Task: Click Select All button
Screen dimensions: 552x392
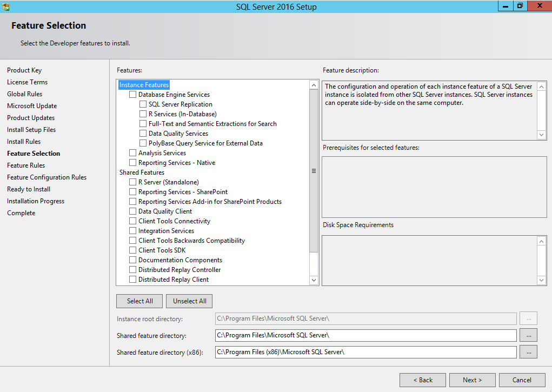Action: coord(140,301)
